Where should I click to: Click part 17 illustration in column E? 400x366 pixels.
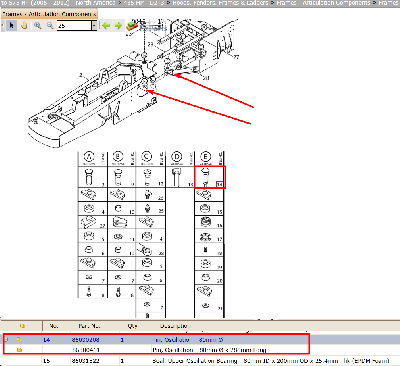pos(205,237)
